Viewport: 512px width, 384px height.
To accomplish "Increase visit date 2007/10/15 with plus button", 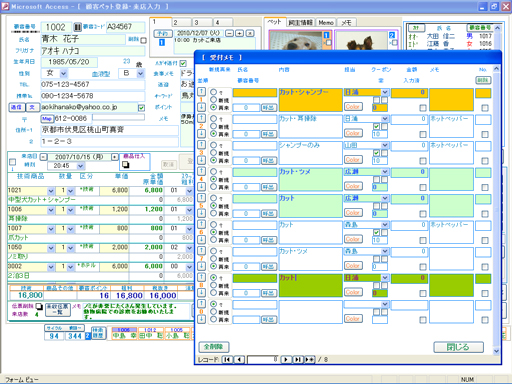I will (x=115, y=156).
